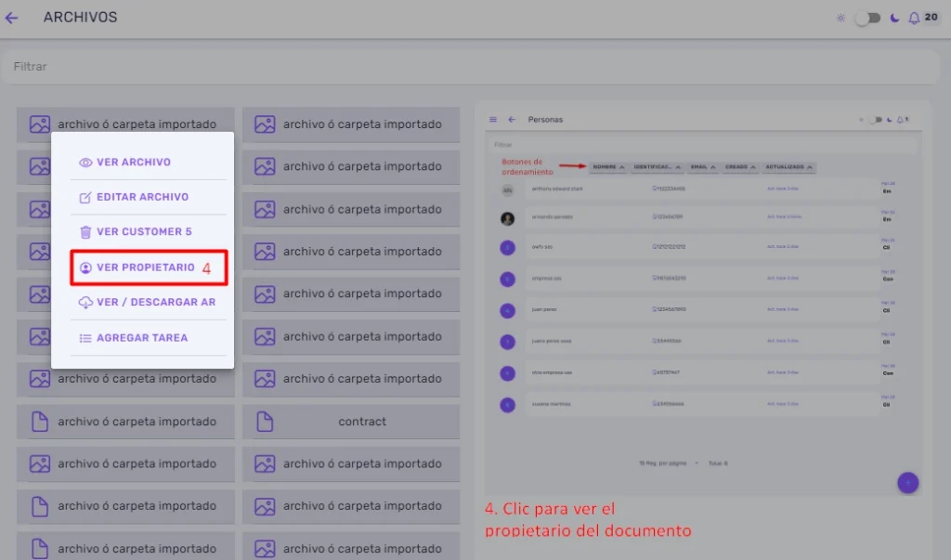Click ID number 1122334455 in Personas list
This screenshot has height=560, width=951.
[x=669, y=189]
